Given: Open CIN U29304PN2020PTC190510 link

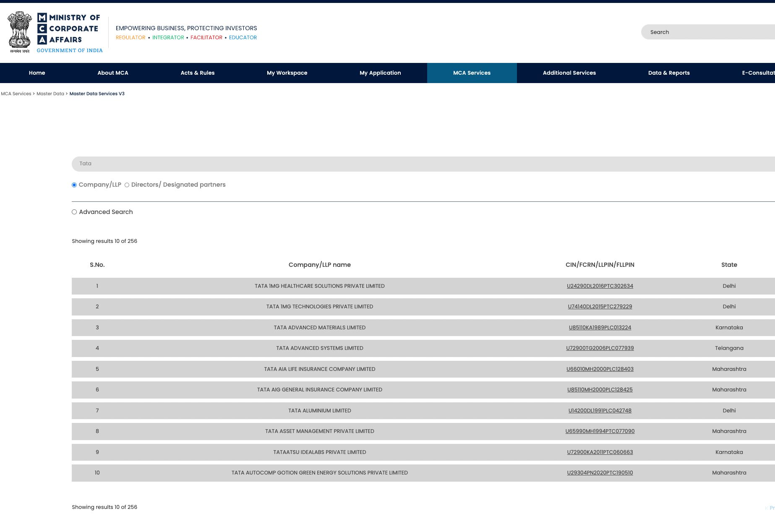Looking at the screenshot, I should [600, 473].
